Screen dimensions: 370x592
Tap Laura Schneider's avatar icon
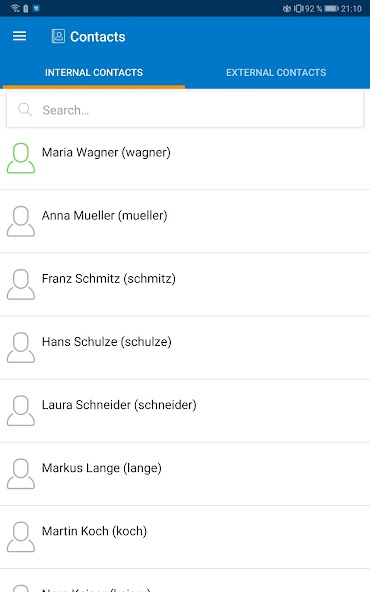tap(21, 410)
